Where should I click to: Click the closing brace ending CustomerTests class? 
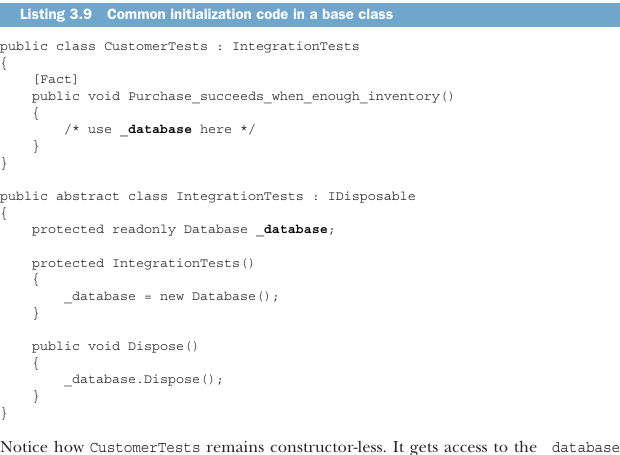4,163
